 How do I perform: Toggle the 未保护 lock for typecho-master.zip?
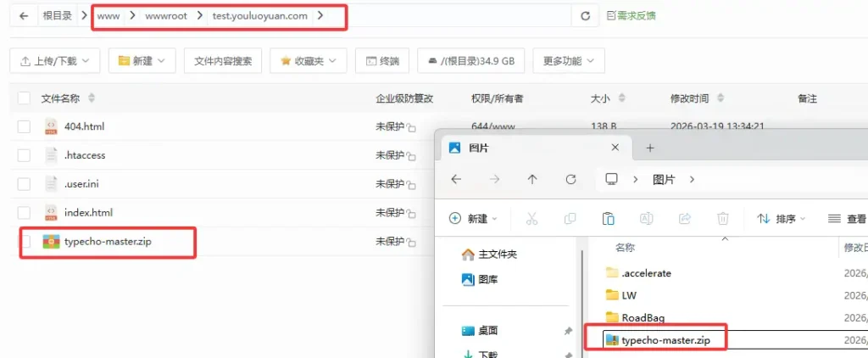[x=411, y=243]
